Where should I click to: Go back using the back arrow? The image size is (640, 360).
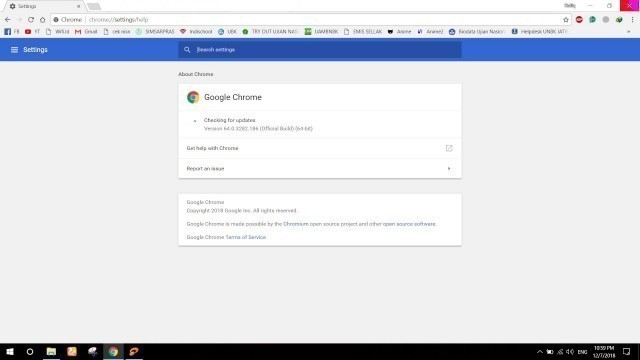point(7,20)
